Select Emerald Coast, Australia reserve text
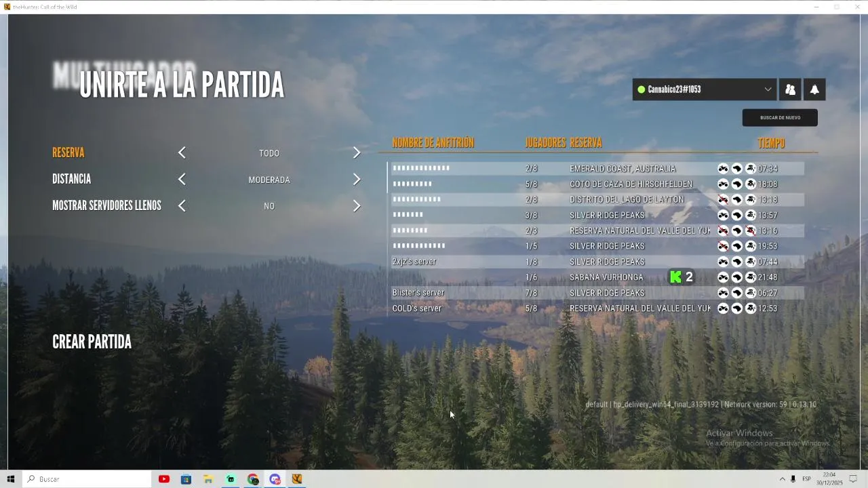Image resolution: width=868 pixels, height=488 pixels. tap(623, 169)
